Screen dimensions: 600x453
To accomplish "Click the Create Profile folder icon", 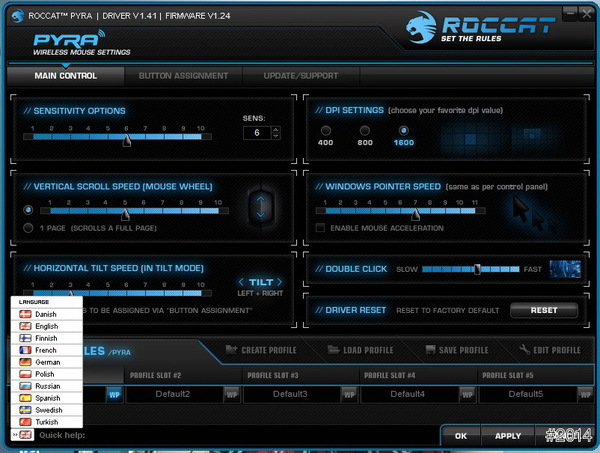I will [233, 350].
